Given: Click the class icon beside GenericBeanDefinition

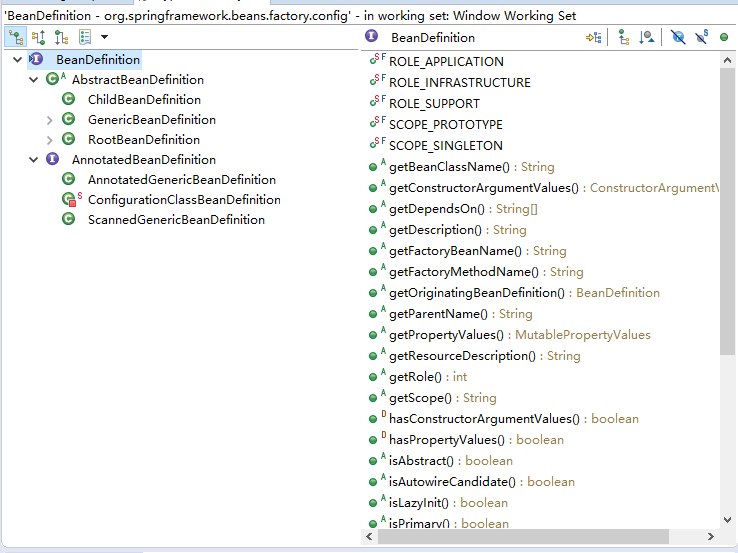Looking at the screenshot, I should coord(69,119).
